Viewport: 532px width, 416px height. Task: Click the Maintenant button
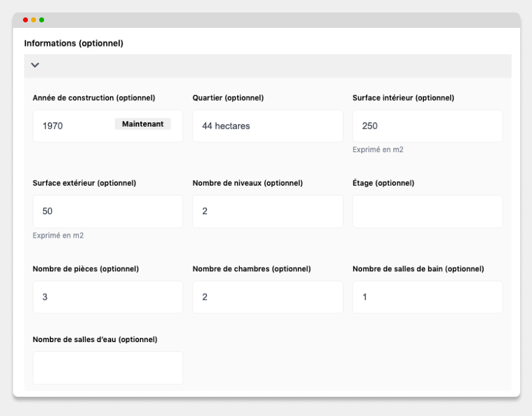tap(143, 124)
